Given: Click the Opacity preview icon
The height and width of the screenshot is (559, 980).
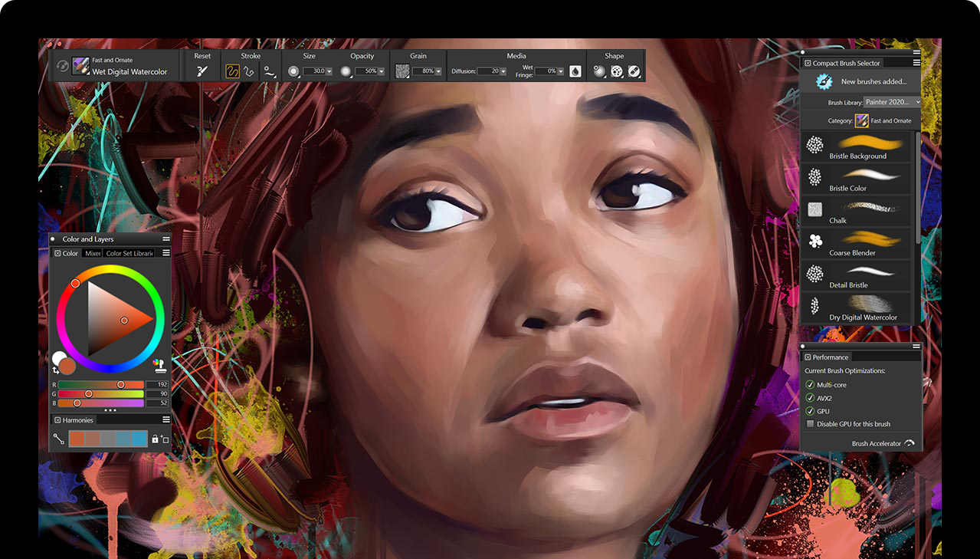Looking at the screenshot, I should (346, 71).
